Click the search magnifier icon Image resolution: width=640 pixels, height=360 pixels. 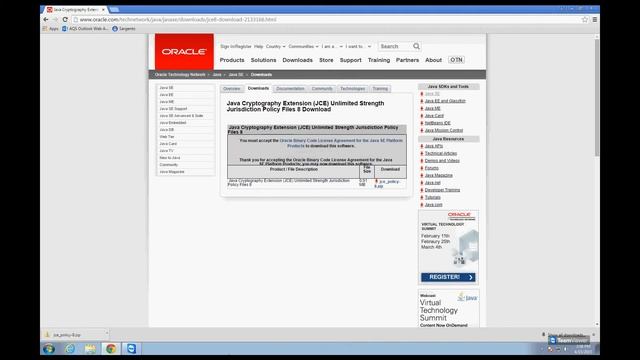point(416,46)
